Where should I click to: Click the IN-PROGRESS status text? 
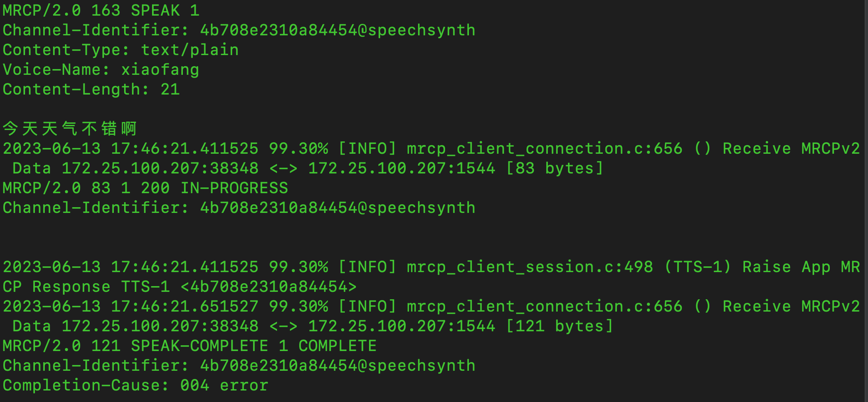pyautogui.click(x=234, y=188)
